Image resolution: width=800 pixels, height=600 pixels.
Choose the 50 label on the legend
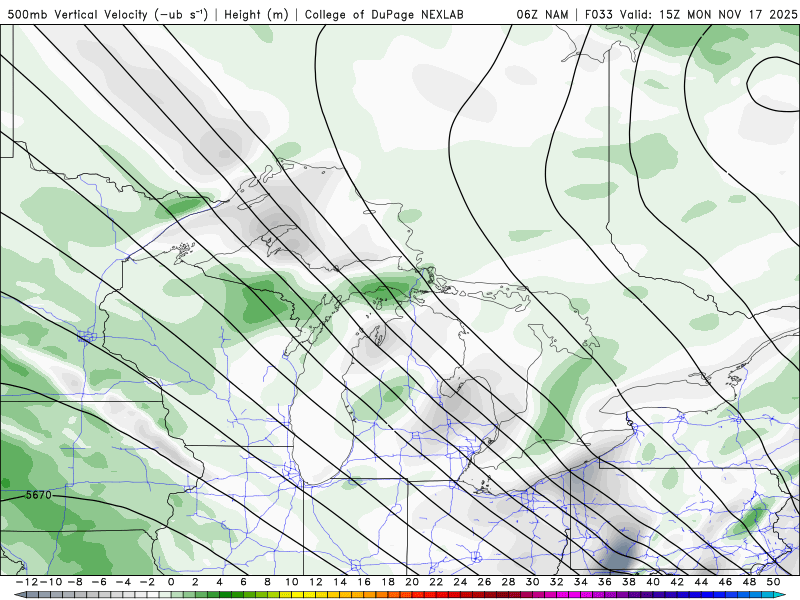(774, 582)
